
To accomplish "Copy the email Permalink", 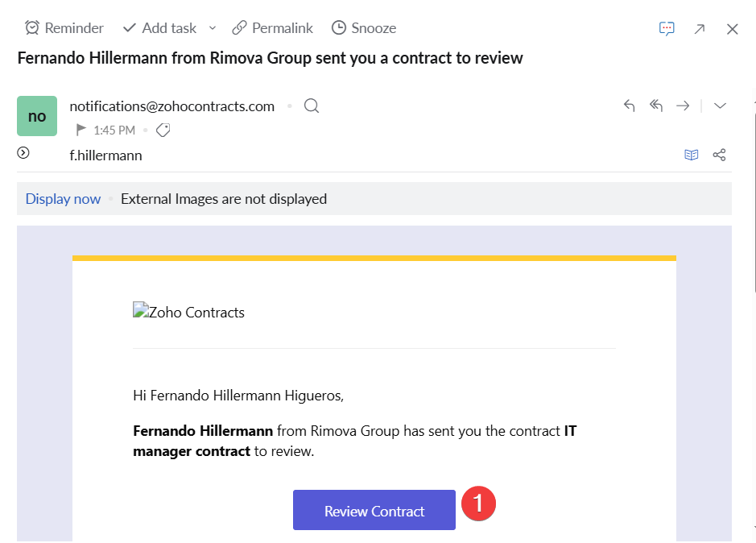I will tap(272, 28).
